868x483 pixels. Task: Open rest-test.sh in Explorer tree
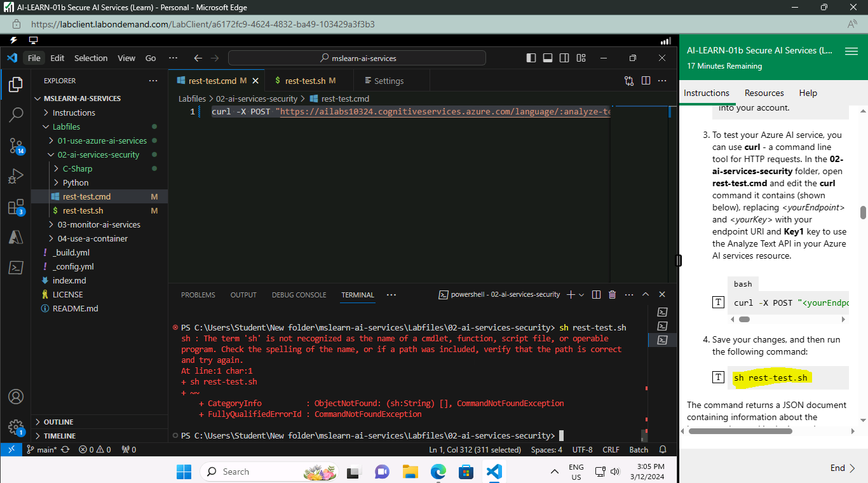tap(100, 210)
